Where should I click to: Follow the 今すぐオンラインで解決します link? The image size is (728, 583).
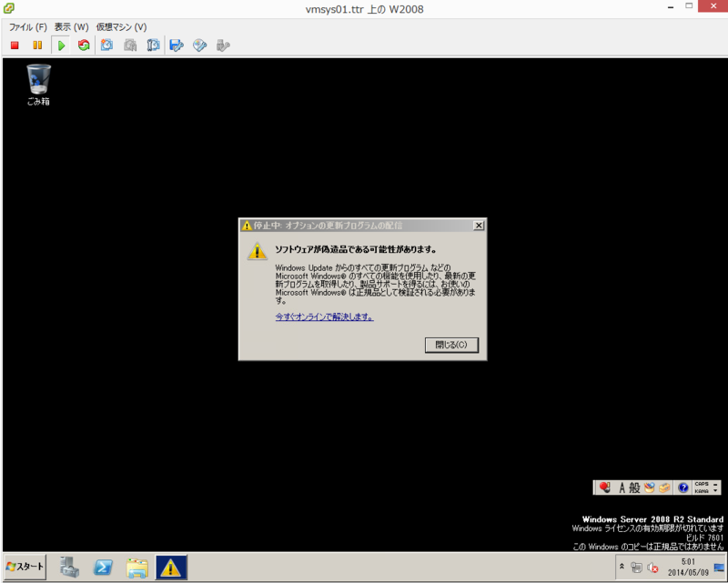coord(324,317)
